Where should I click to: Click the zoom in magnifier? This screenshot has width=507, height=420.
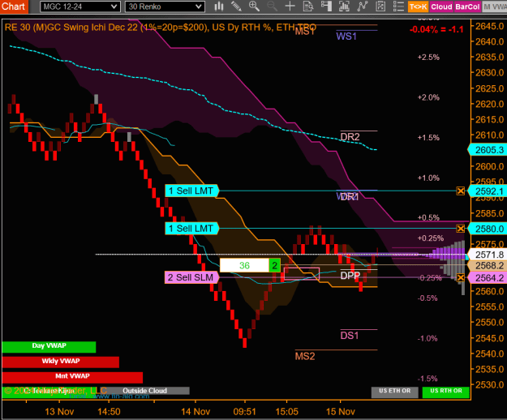coord(254,6)
